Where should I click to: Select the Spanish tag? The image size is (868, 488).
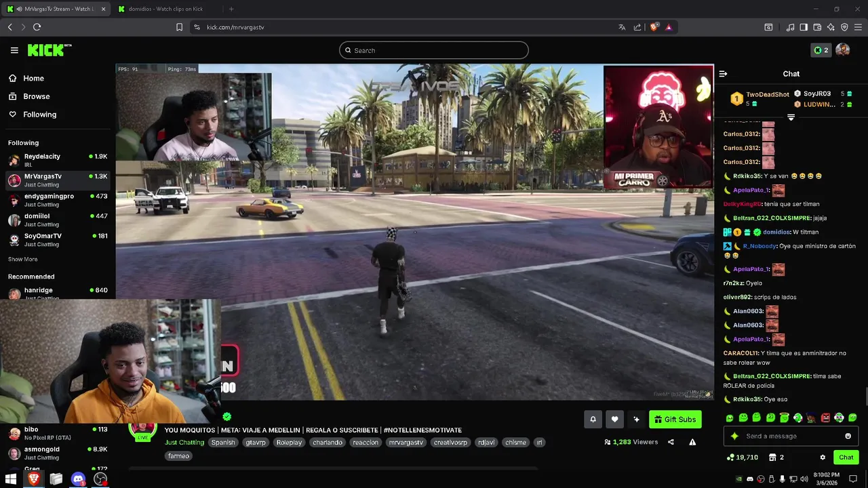(x=223, y=443)
